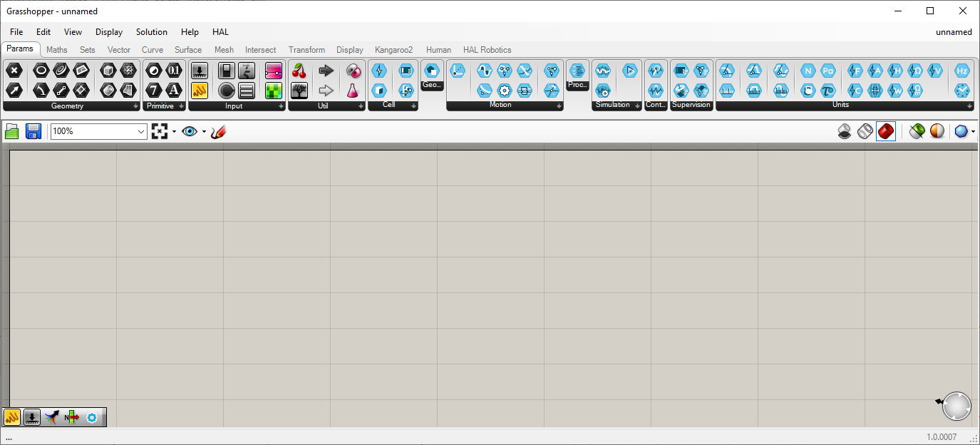Viewport: 980px width, 445px height.
Task: Select the Point parameter icon
Action: (14, 70)
